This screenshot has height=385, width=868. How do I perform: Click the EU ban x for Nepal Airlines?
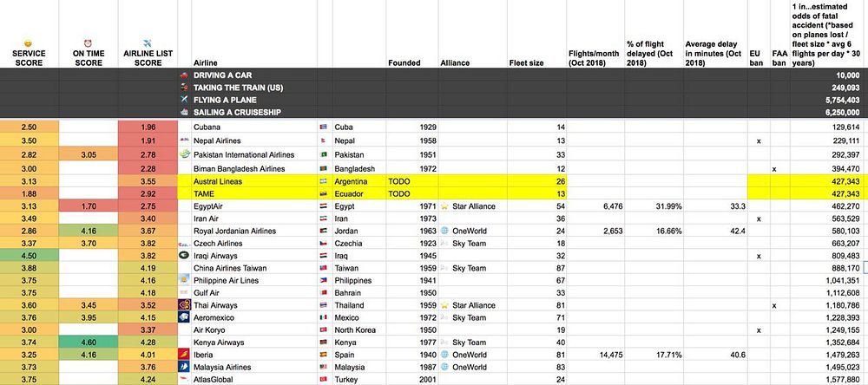point(759,141)
